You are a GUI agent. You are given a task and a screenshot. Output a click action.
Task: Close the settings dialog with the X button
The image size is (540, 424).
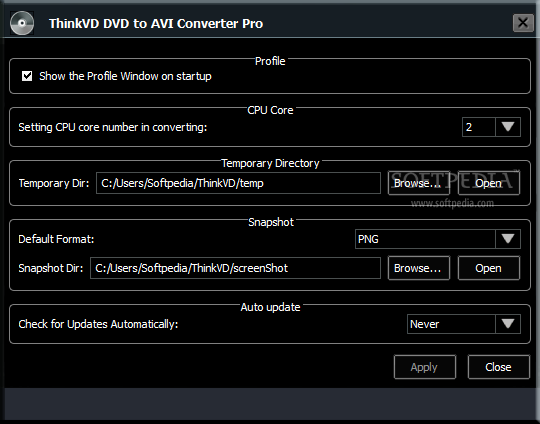(x=523, y=23)
